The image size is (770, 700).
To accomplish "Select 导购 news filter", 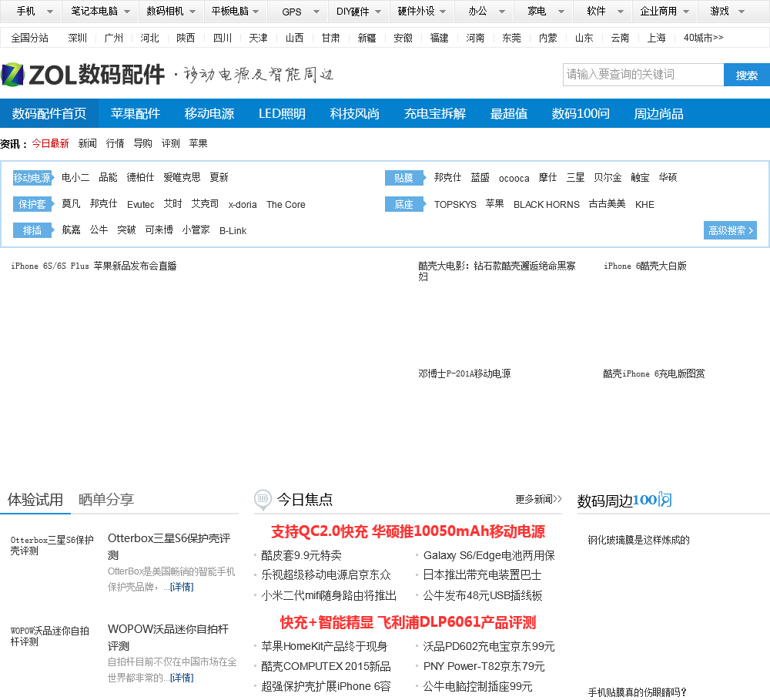I will pyautogui.click(x=143, y=143).
